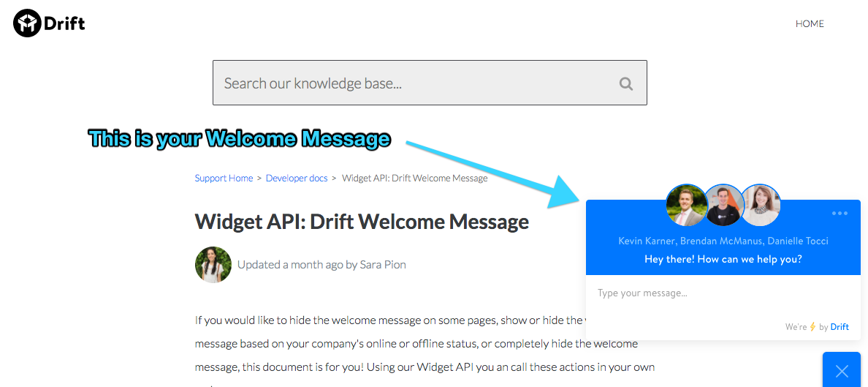Click the 'Kevin Karner, Brendan McManus, Danielle Tocci' names
Viewport: 868px width, 387px height.
click(723, 241)
